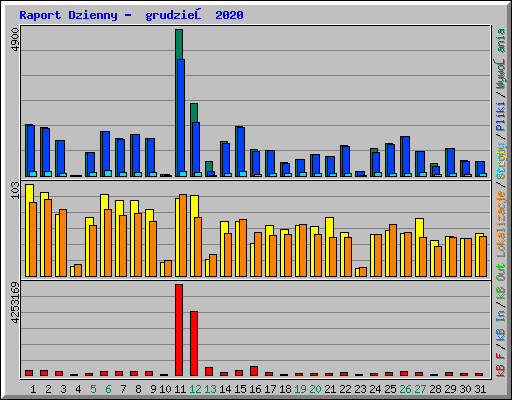Click the day label 8 on x-axis
The image size is (512, 400).
tap(138, 389)
